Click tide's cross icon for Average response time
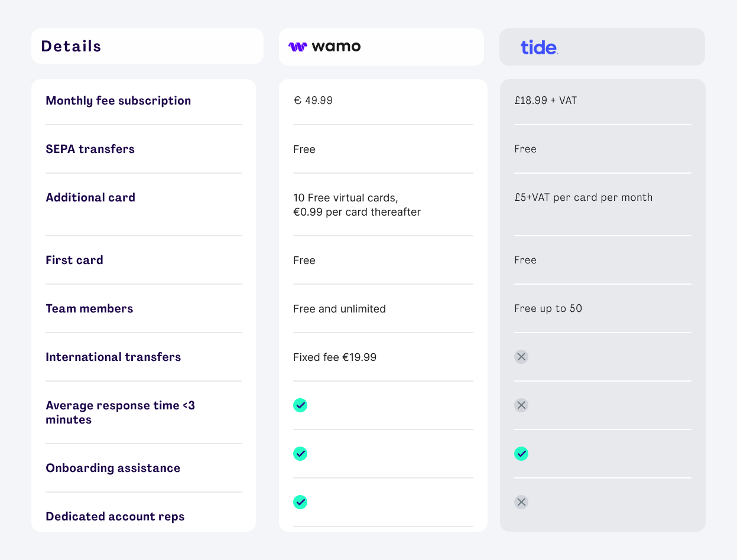737x560 pixels. (521, 405)
